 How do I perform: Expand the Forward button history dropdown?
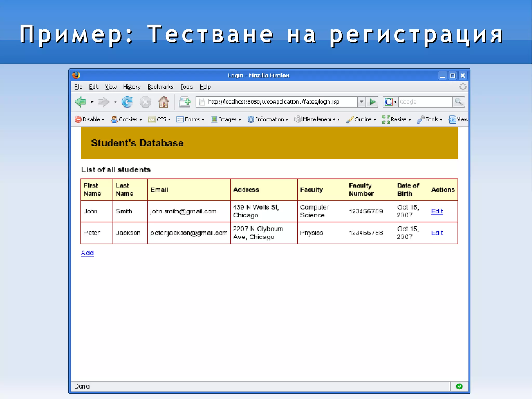(x=115, y=102)
